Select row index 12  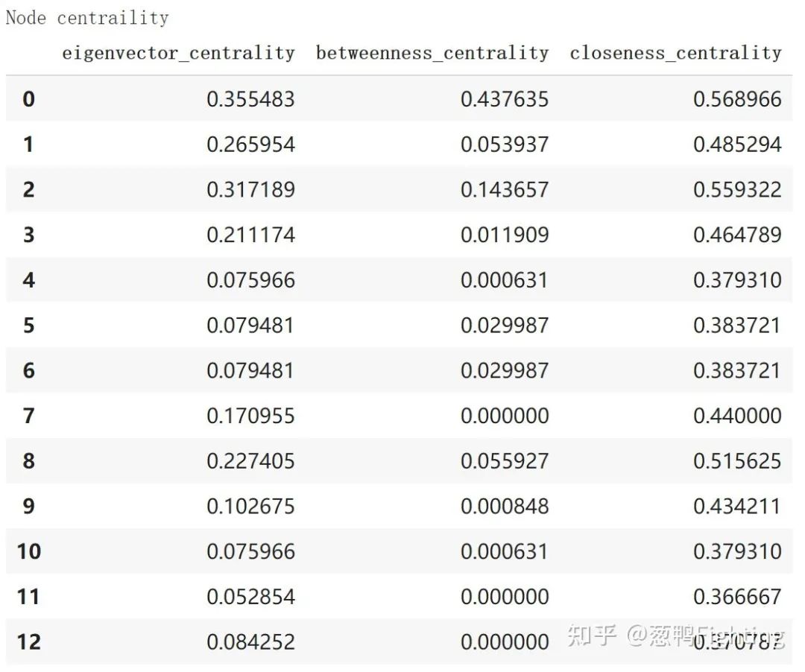(28, 641)
